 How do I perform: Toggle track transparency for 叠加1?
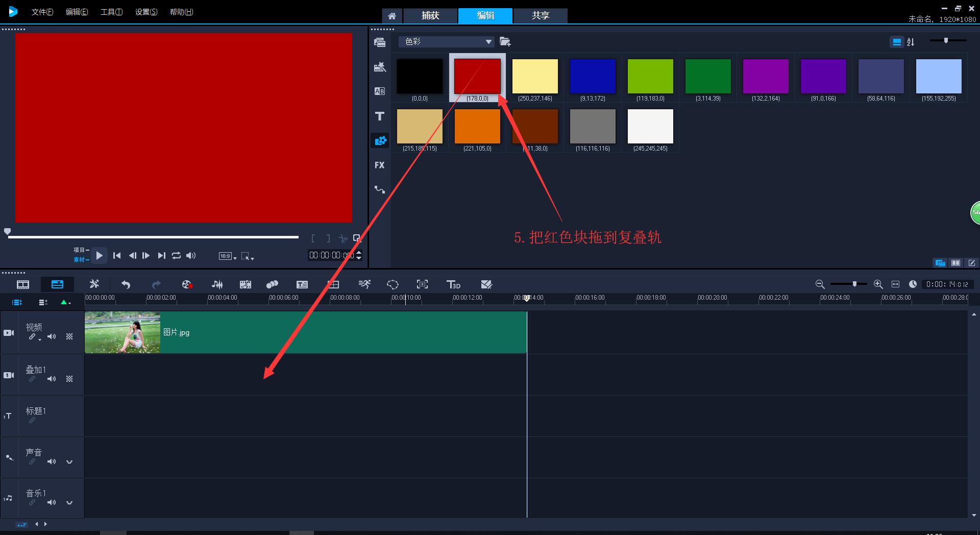point(69,379)
